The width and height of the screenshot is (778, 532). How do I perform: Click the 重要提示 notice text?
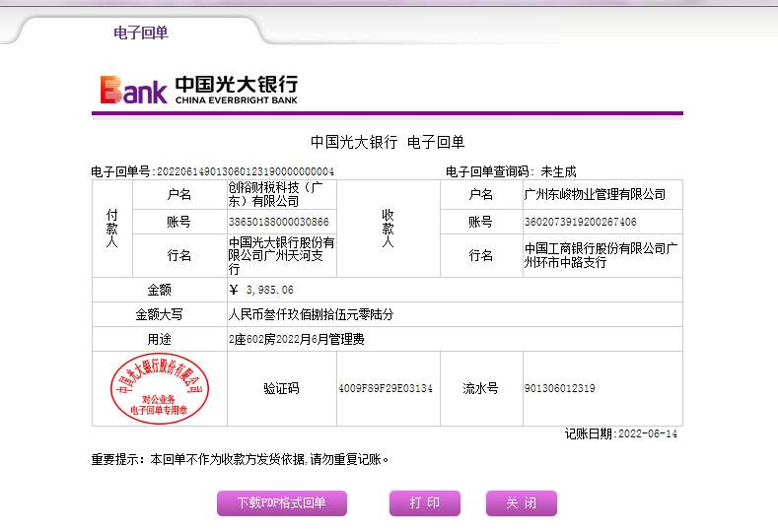click(240, 459)
